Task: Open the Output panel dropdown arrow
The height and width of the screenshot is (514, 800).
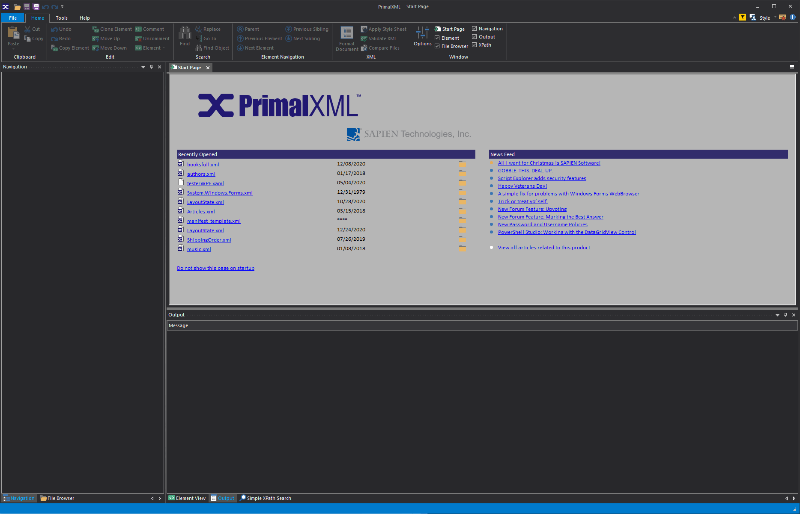Action: pos(776,315)
